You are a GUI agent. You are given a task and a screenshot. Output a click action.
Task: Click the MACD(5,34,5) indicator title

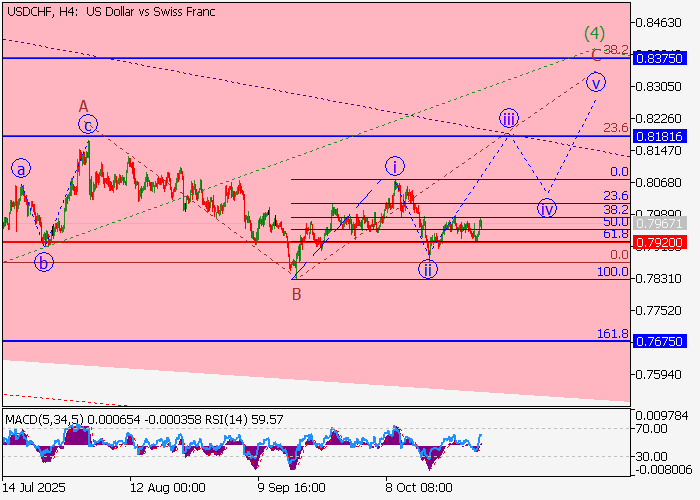(42, 419)
